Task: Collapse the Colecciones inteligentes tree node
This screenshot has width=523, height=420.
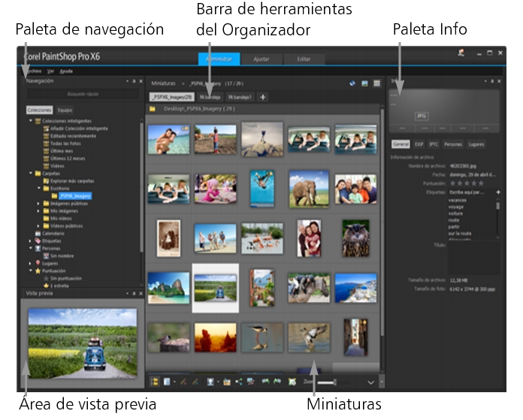Action: pos(30,120)
